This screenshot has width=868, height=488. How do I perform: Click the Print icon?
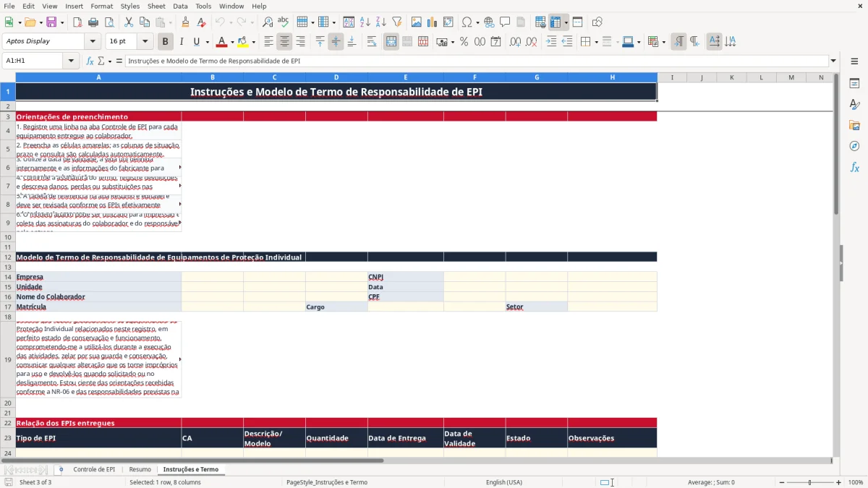tap(92, 22)
